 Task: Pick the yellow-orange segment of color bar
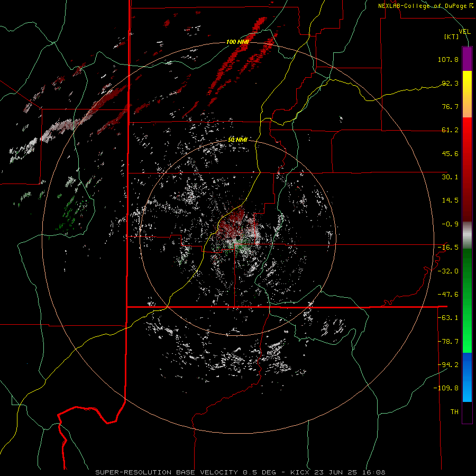[x=467, y=94]
